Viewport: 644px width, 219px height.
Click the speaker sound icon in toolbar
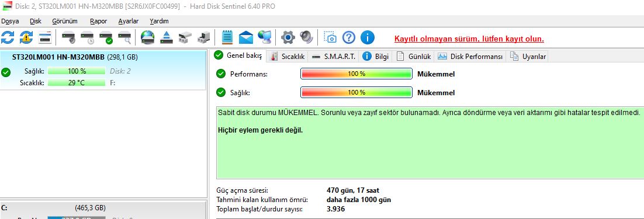point(306,37)
